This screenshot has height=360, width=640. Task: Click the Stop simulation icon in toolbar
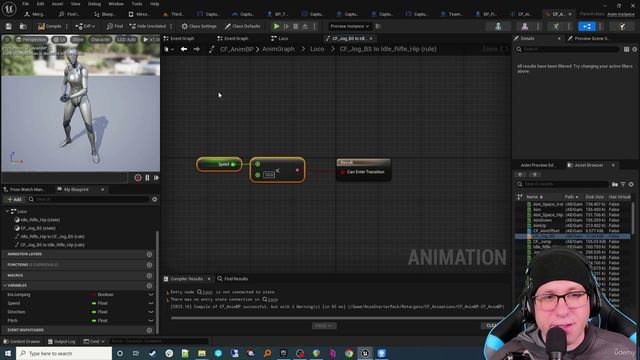(296, 26)
